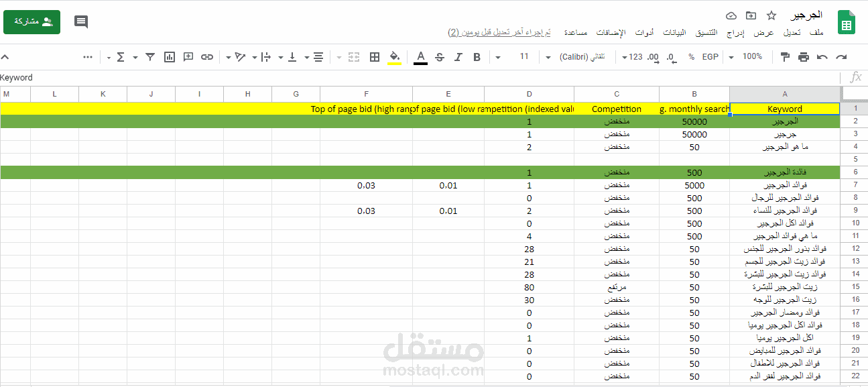Open the ملف menu

pyautogui.click(x=816, y=32)
